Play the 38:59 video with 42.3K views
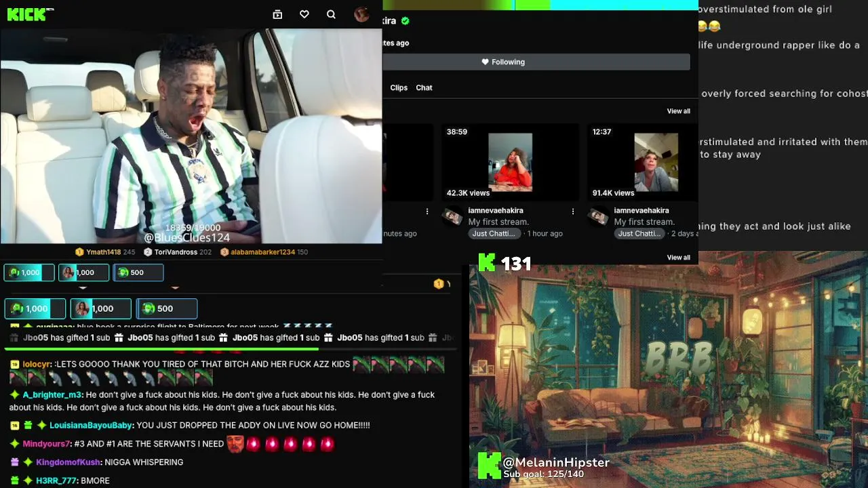Viewport: 868px width, 488px height. (x=510, y=163)
